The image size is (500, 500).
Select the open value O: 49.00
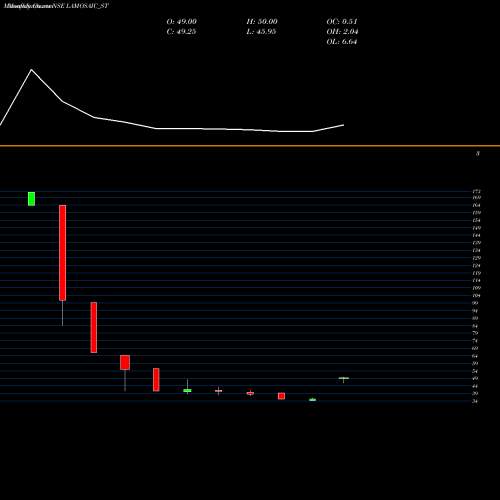click(182, 22)
